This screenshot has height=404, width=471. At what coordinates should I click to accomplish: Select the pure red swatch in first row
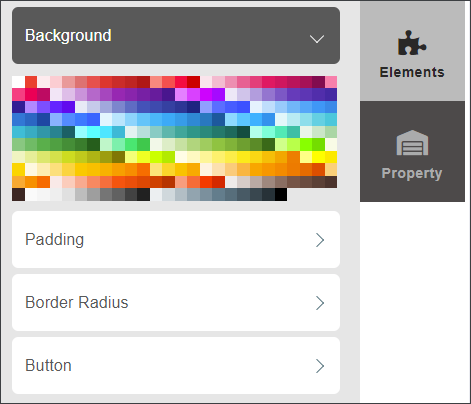[193, 82]
